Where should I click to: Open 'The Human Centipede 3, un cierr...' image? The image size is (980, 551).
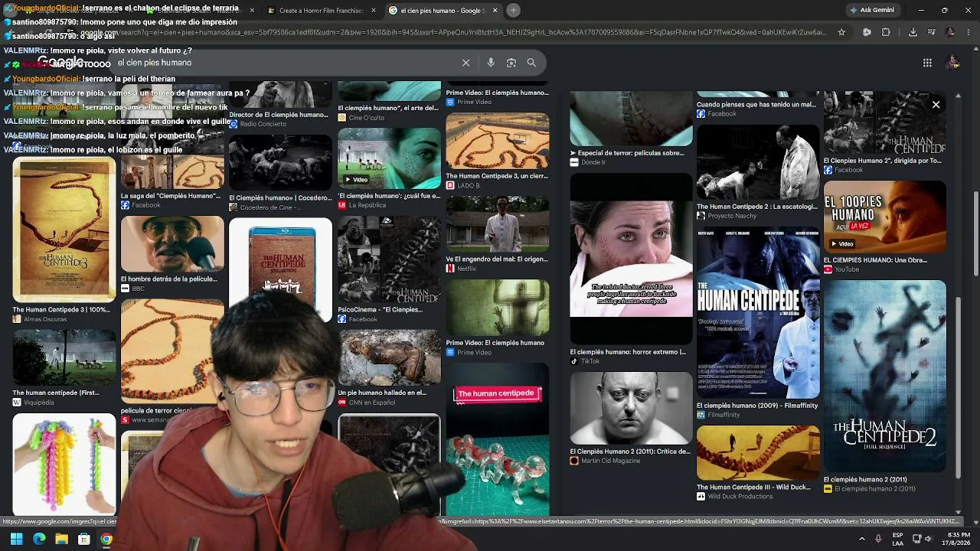(x=498, y=142)
